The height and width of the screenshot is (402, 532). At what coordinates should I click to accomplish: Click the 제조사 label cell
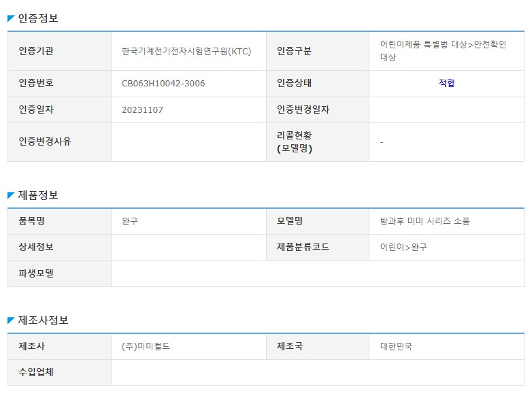[59, 347]
